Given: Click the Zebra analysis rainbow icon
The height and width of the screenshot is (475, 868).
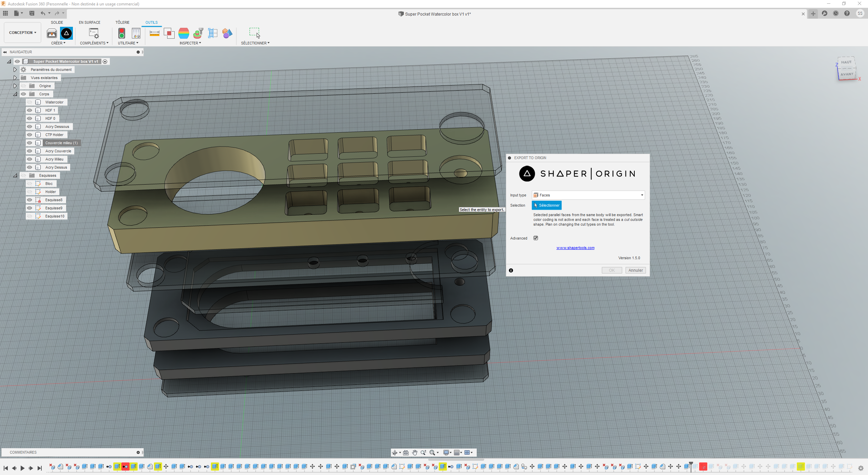Looking at the screenshot, I should (x=183, y=33).
